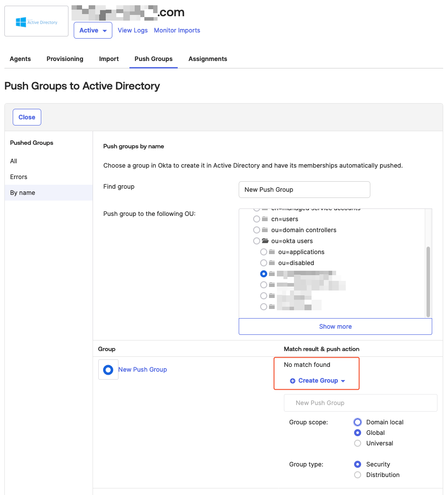Select the ou=domain controllers radio button
Viewport: 448px width, 495px height.
pos(257,230)
